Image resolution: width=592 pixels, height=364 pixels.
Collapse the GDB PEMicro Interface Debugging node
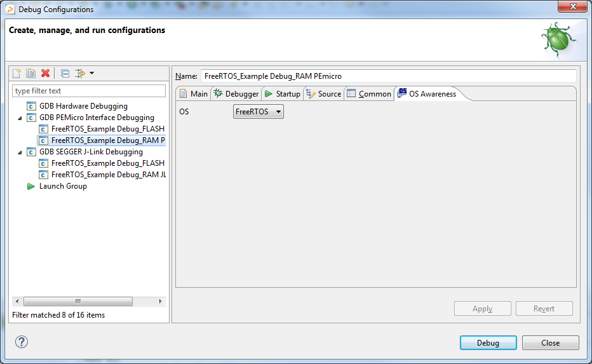20,118
